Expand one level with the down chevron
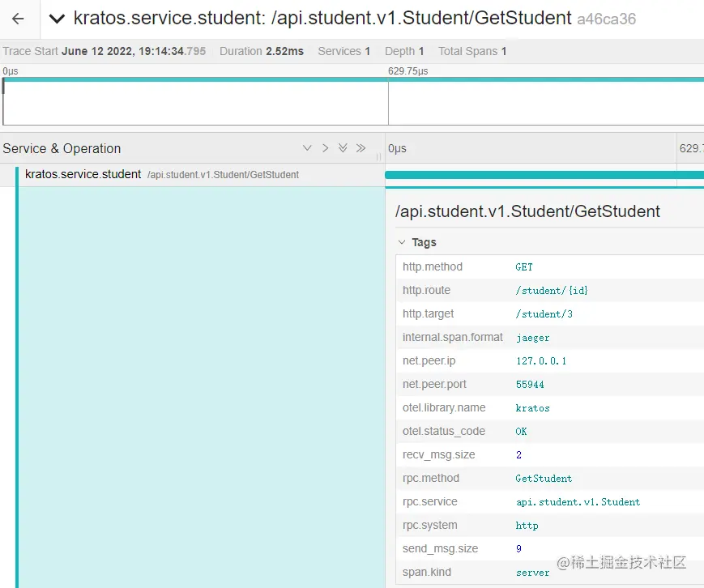Image resolution: width=704 pixels, height=588 pixels. click(x=307, y=148)
